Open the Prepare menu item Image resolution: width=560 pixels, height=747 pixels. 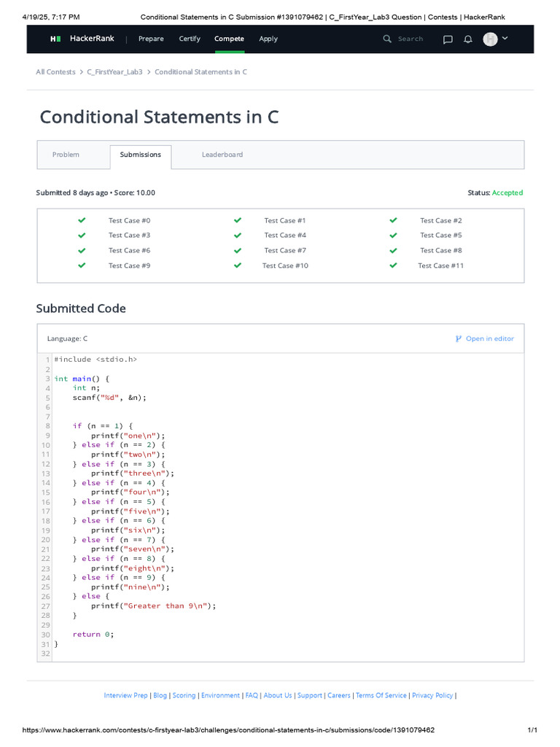(151, 39)
